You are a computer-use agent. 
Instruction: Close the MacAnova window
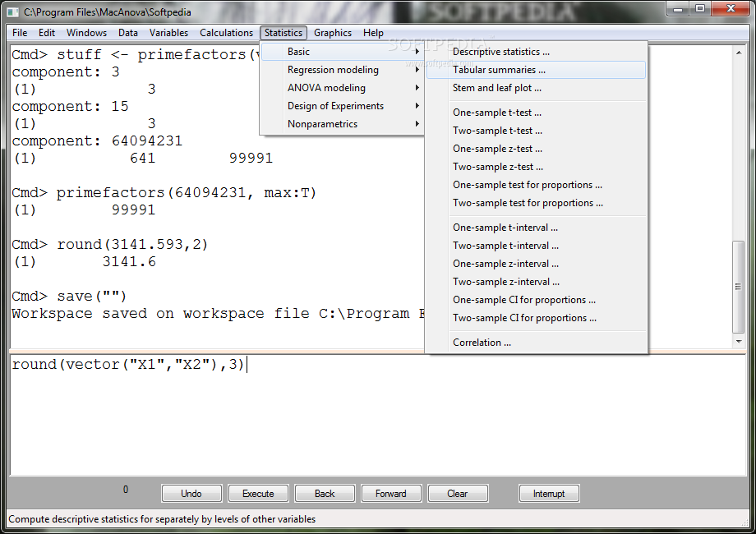pyautogui.click(x=730, y=9)
